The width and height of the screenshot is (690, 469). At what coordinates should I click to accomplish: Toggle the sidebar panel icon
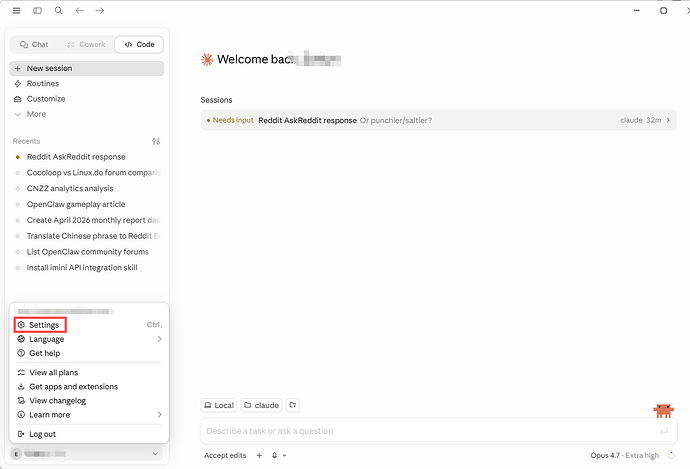[37, 11]
